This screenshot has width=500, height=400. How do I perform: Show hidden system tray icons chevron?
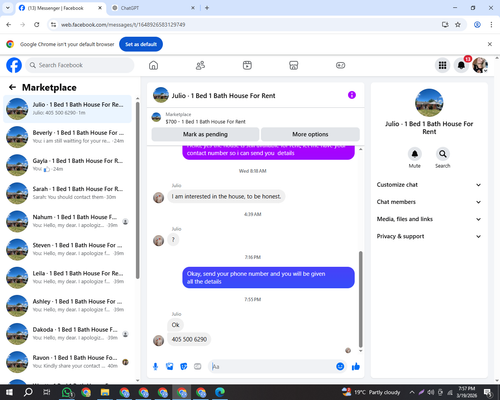coord(412,392)
